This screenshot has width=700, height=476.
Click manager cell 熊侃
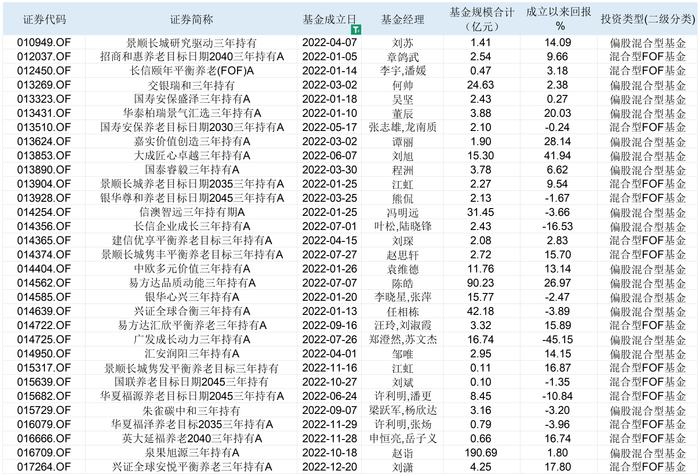(402, 198)
